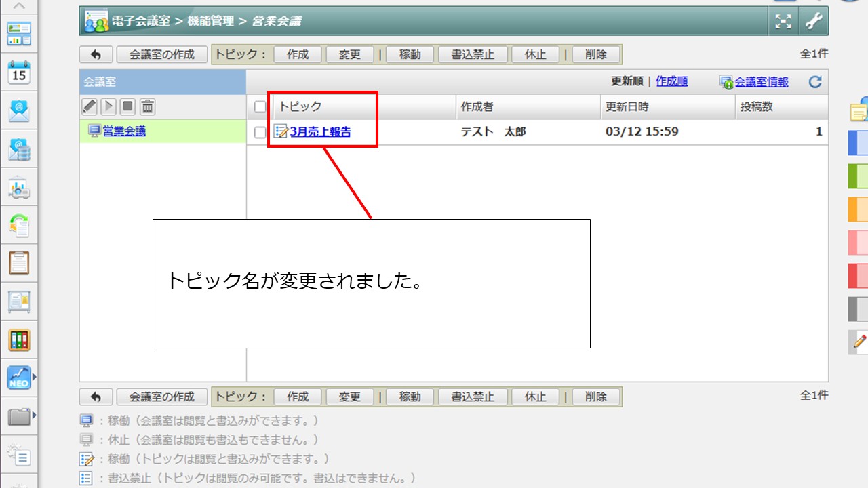The height and width of the screenshot is (488, 868).
Task: Click the bottom 書込禁止 button
Action: [473, 396]
